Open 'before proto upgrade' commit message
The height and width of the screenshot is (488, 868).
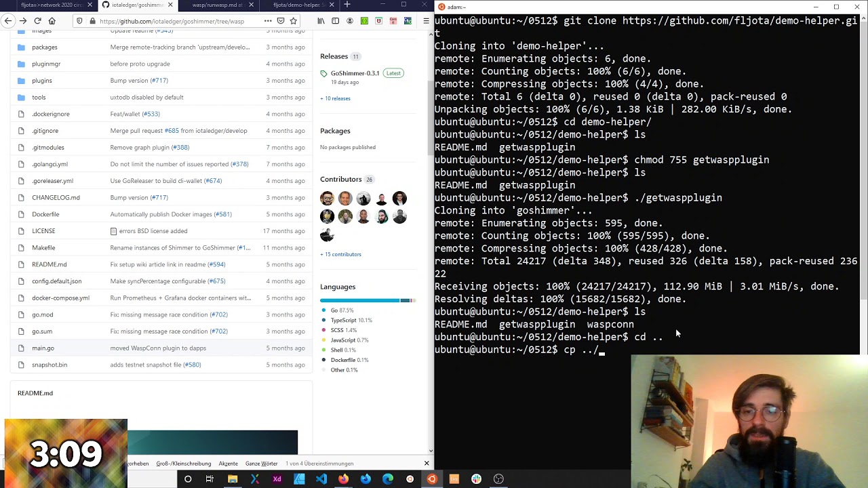pyautogui.click(x=140, y=64)
